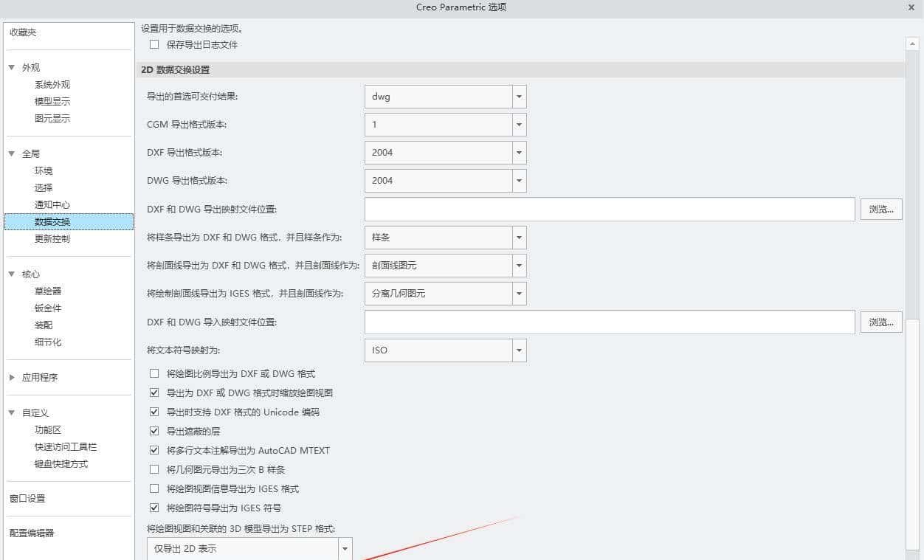
Task: Expand the 应用程序 section
Action: pos(11,377)
